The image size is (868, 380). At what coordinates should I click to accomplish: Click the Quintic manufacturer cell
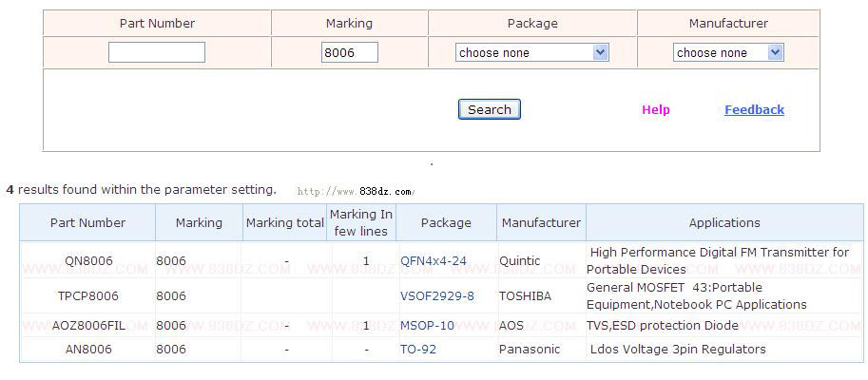[519, 260]
